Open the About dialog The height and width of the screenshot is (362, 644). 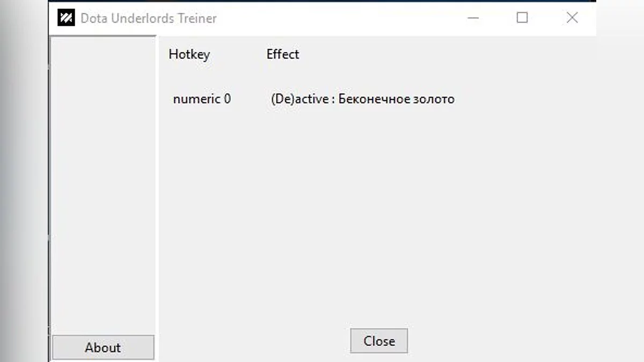[x=103, y=348]
